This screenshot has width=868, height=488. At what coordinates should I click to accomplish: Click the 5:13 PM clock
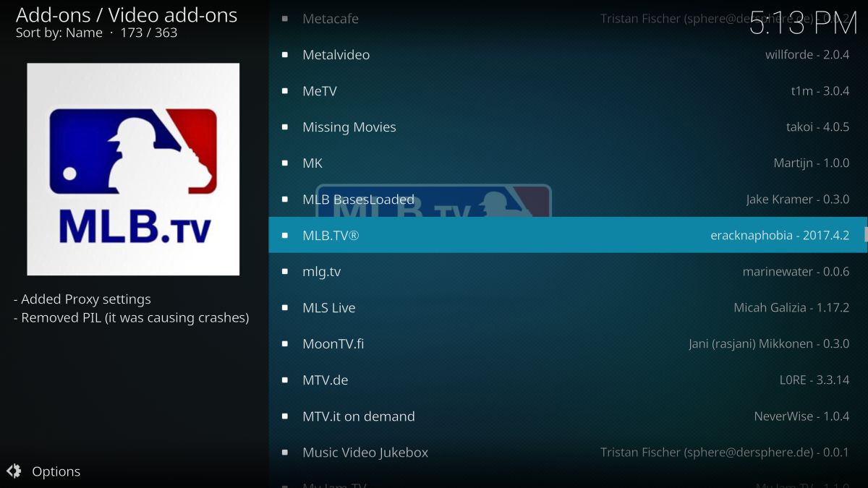tap(803, 22)
